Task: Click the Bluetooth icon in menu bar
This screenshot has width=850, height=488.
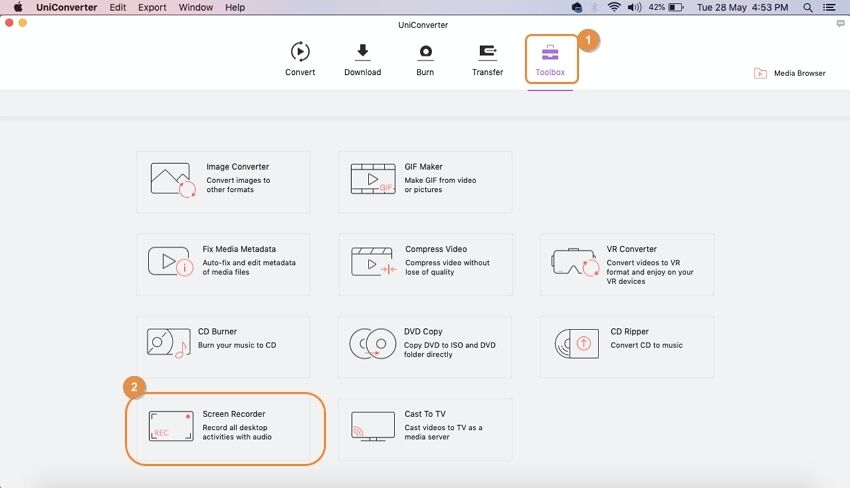Action: [x=594, y=8]
